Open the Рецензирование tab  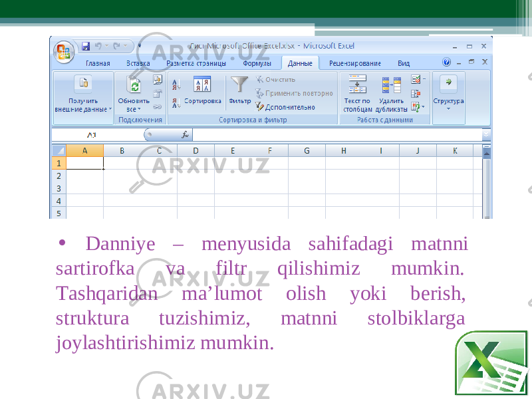pyautogui.click(x=355, y=63)
